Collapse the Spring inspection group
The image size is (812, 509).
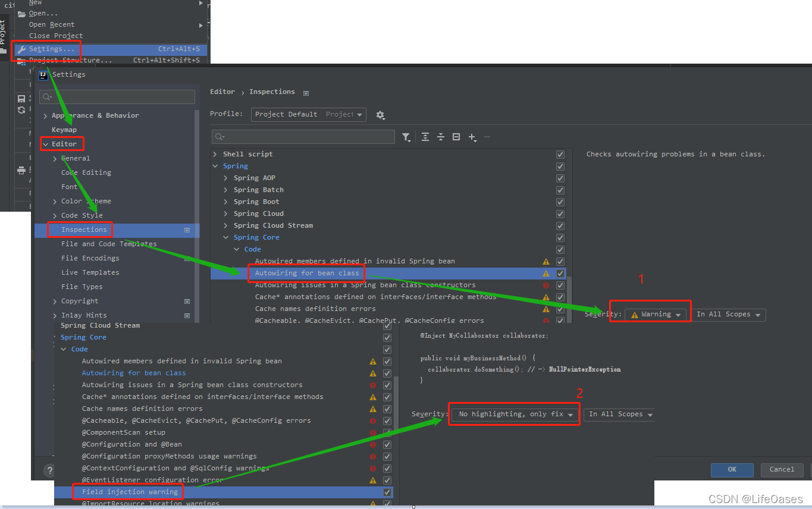215,166
